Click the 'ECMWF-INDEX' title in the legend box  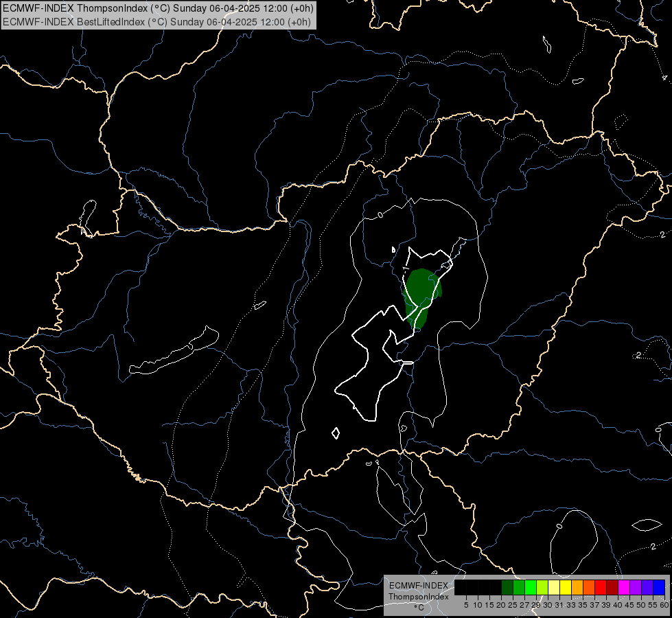[419, 586]
